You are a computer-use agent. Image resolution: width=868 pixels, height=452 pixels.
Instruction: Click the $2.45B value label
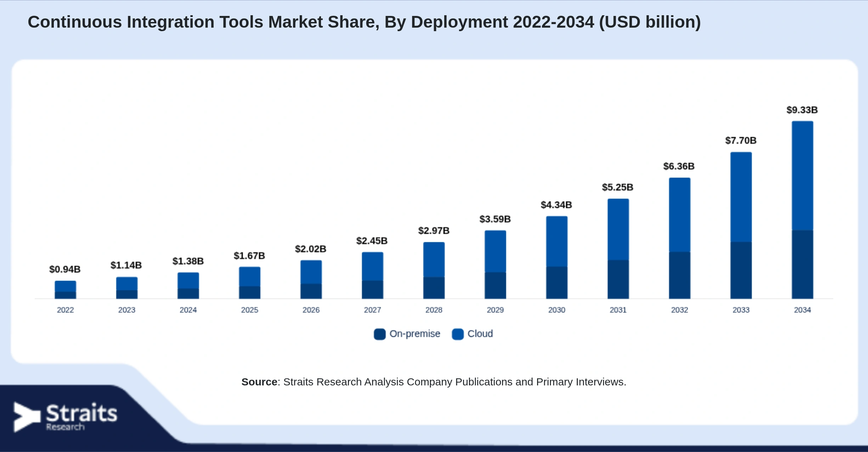click(x=372, y=241)
